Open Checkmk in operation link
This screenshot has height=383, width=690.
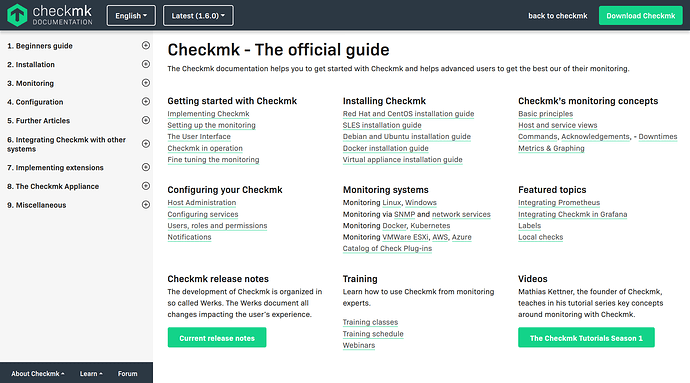[205, 148]
